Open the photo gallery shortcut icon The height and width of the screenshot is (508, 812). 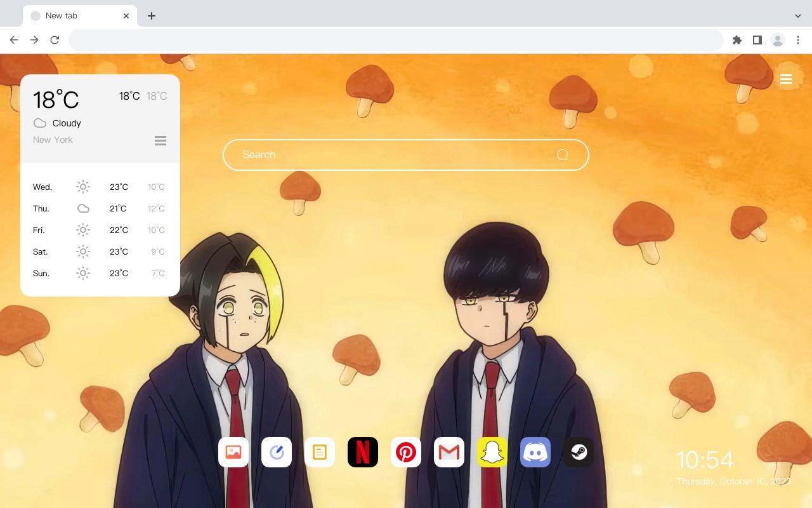(233, 452)
